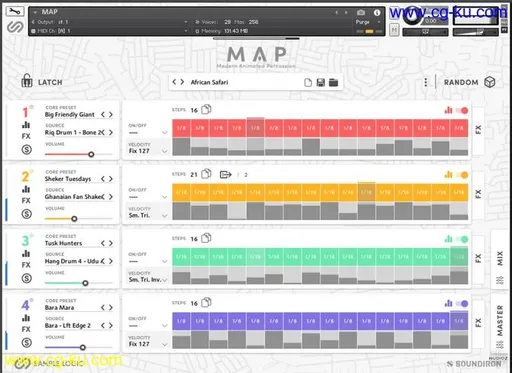Viewport: 512px width, 373px height.
Task: Click the African Safari preset name
Action: pos(209,82)
